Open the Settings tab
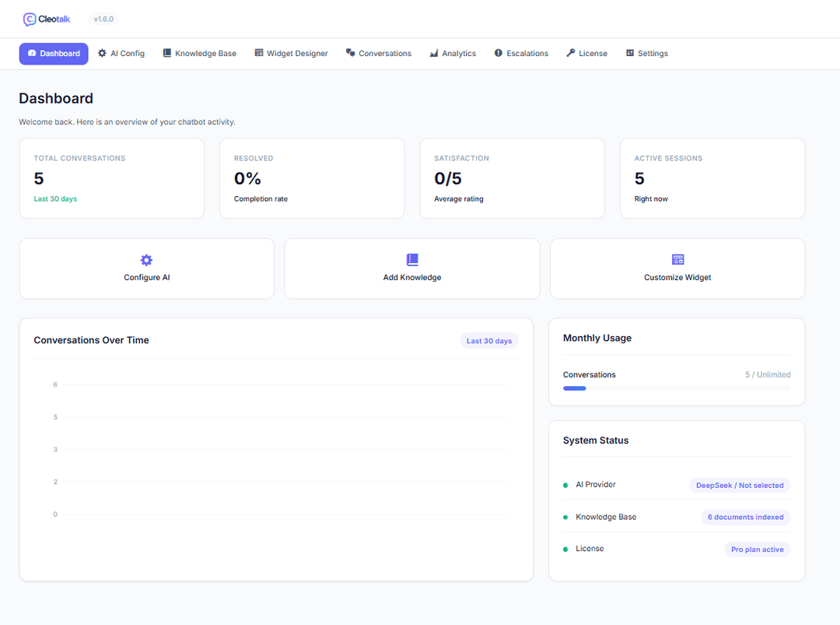This screenshot has height=625, width=840. pyautogui.click(x=647, y=54)
